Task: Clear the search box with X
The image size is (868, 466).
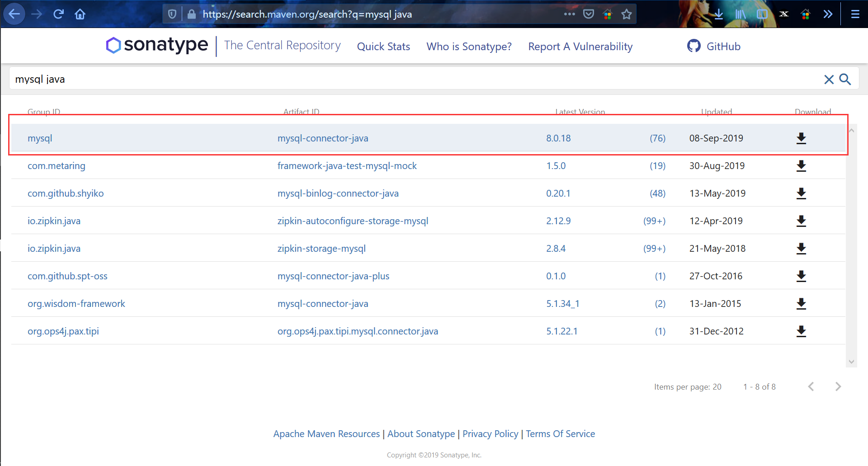Action: pos(829,80)
